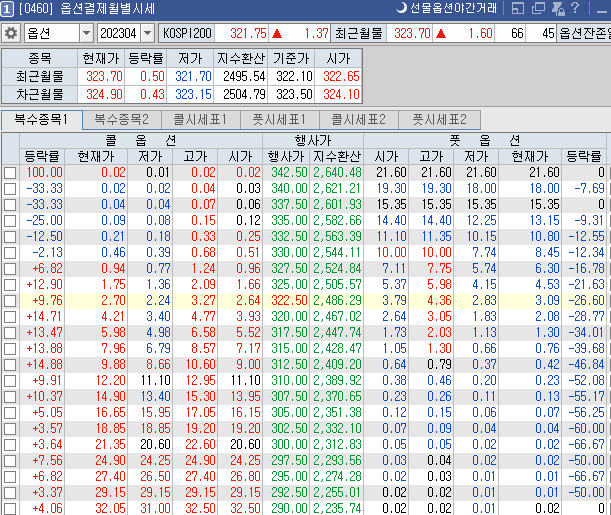Image resolution: width=611 pixels, height=515 pixels.
Task: Open the 202304 expiry month dropdown arrow
Action: [147, 34]
